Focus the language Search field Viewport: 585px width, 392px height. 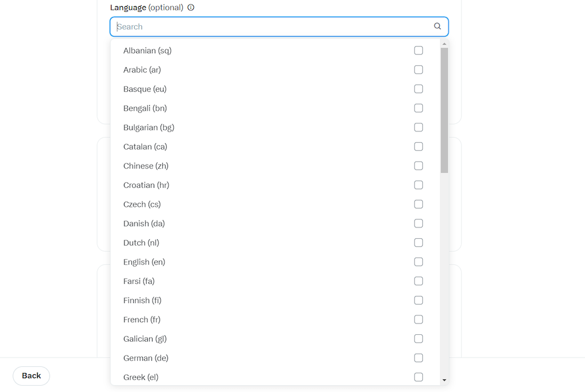279,26
